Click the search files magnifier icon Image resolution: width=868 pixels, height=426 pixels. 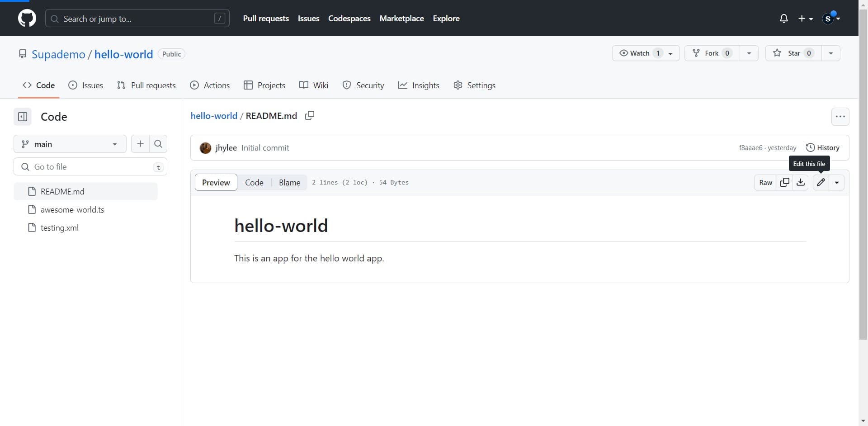(158, 144)
